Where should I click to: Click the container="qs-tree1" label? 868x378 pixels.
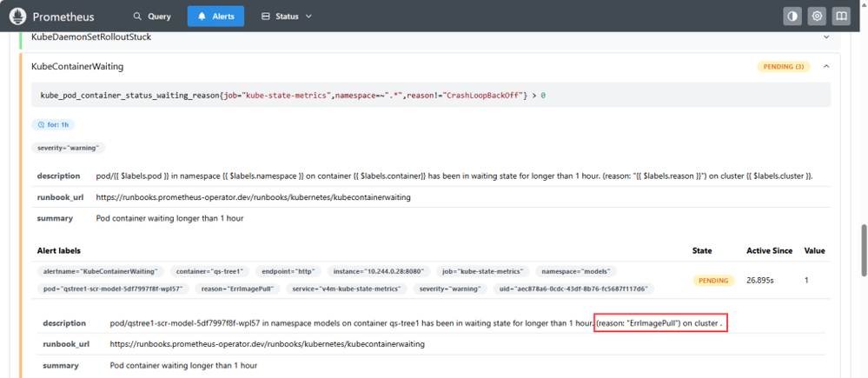point(209,271)
